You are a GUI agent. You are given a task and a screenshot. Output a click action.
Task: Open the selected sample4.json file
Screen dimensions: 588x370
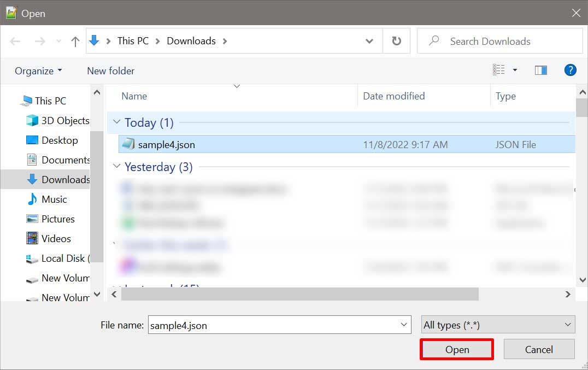click(456, 349)
